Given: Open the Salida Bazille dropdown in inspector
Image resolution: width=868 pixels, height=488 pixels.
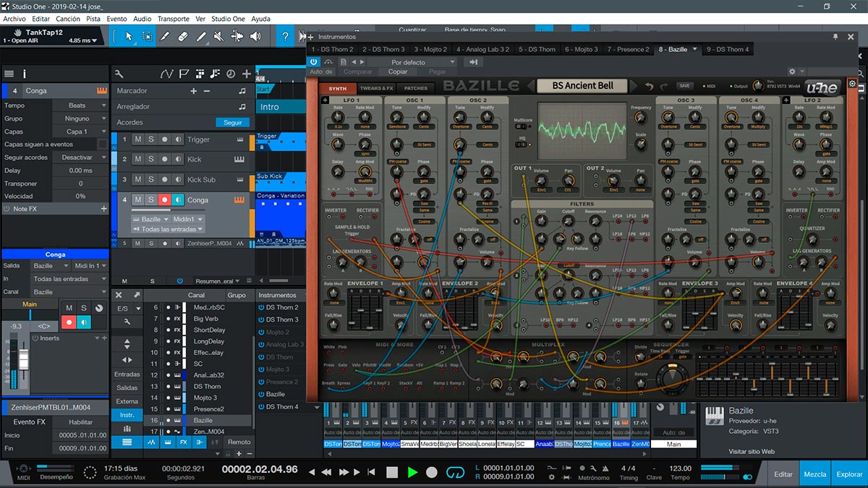Looking at the screenshot, I should [x=51, y=266].
